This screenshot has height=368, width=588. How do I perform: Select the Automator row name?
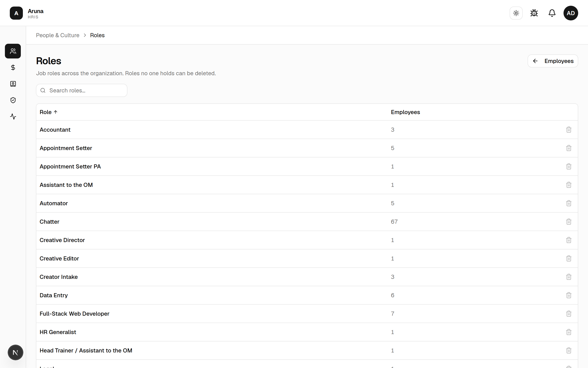[54, 203]
